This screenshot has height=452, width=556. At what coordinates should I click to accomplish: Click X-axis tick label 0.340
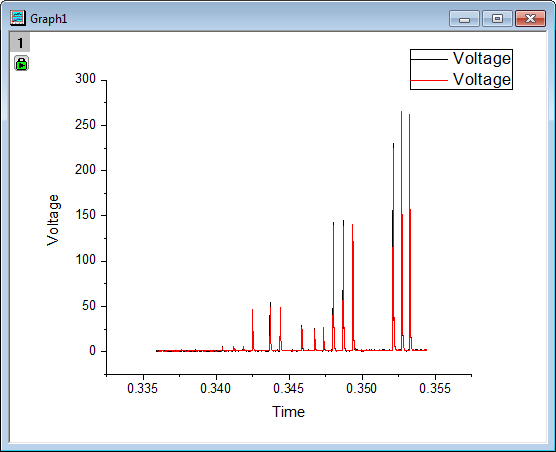[216, 389]
